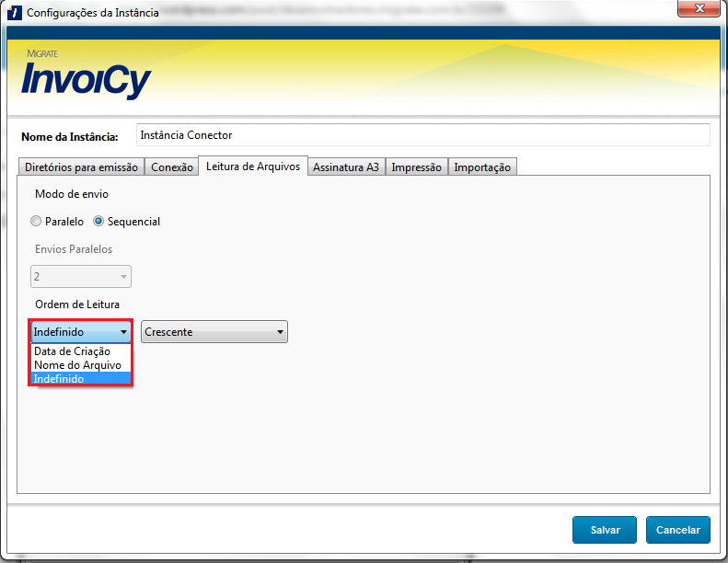Click the Nome da Instância text field
The width and height of the screenshot is (728, 563).
point(422,135)
